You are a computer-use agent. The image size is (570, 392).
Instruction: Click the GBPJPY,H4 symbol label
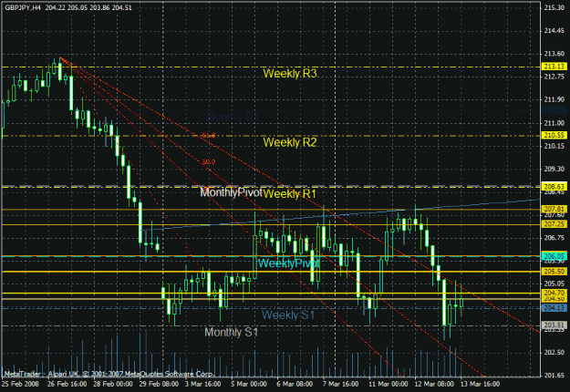coord(23,7)
